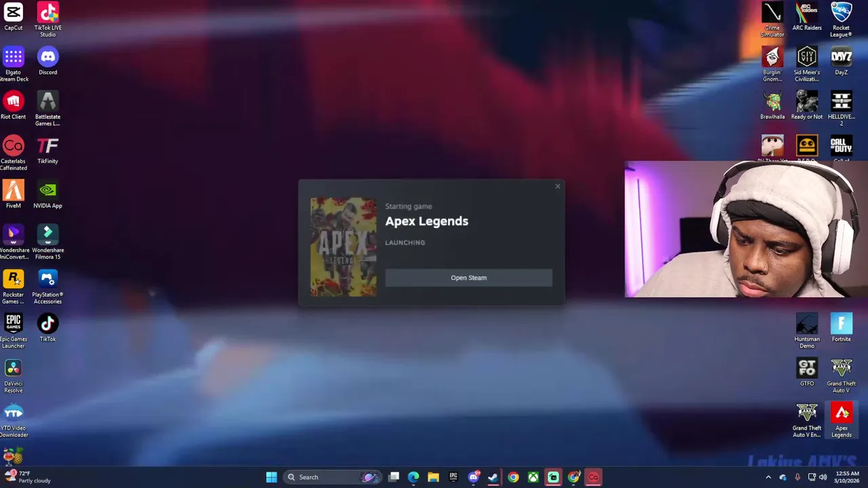The height and width of the screenshot is (488, 868).
Task: Switch to Steam in the taskbar
Action: pos(493,477)
